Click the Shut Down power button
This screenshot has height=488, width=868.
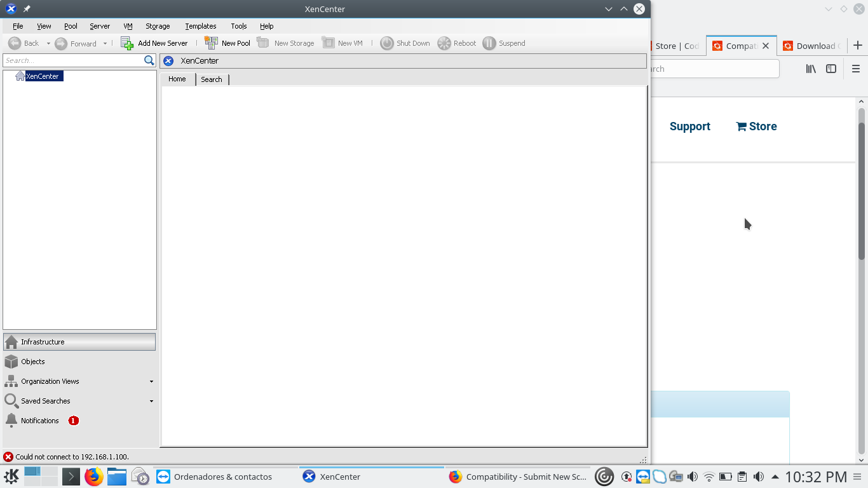(x=405, y=43)
